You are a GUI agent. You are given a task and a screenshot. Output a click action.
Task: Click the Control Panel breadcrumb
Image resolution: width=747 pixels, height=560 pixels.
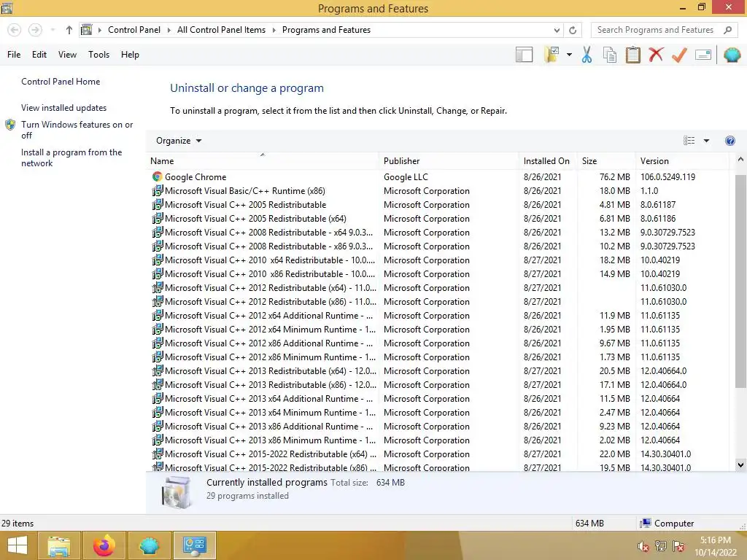(x=134, y=30)
